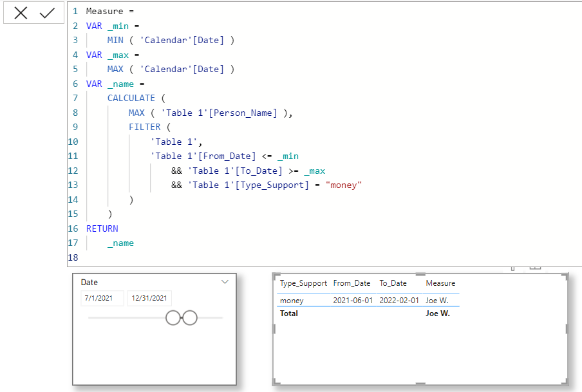Click 'Table 1'[Type_Support] on line 13

(249, 185)
